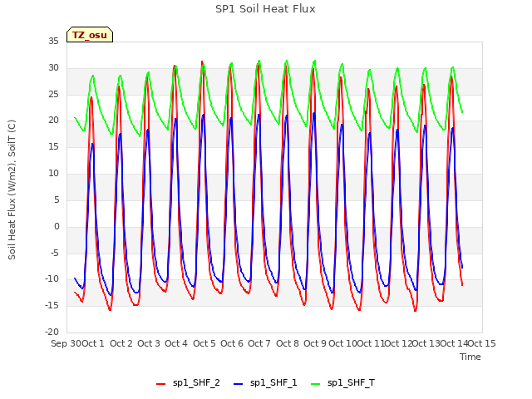Click the green sp1_SHF_T legend swatch

pyautogui.click(x=316, y=384)
